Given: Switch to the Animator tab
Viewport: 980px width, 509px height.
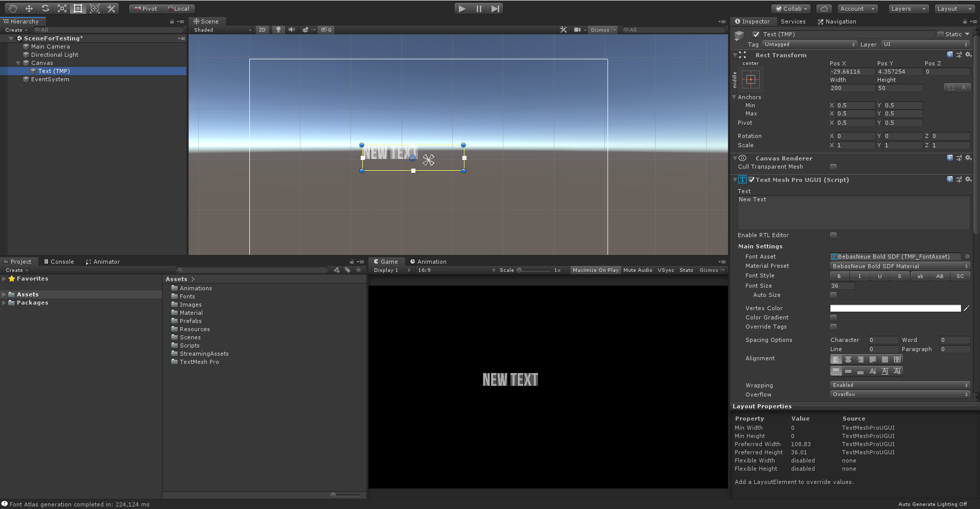Looking at the screenshot, I should point(103,262).
